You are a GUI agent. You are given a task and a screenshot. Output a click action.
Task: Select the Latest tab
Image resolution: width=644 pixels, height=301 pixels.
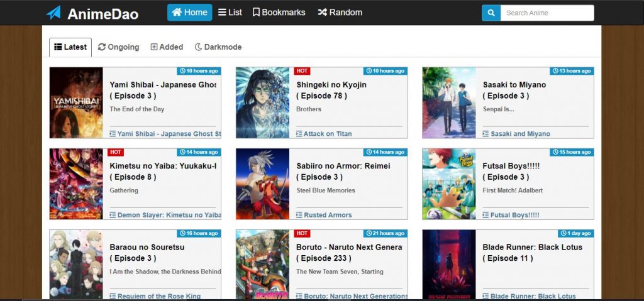pyautogui.click(x=70, y=47)
